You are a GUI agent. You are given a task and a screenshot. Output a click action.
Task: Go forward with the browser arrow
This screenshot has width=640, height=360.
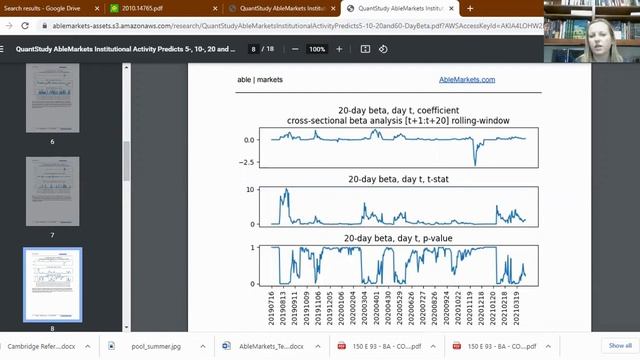9,26
